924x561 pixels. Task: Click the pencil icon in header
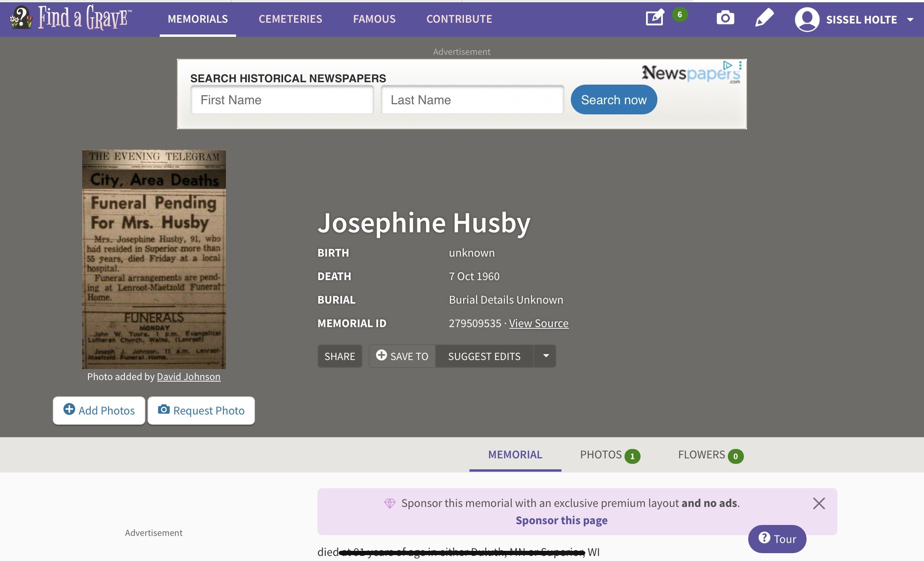(x=764, y=18)
